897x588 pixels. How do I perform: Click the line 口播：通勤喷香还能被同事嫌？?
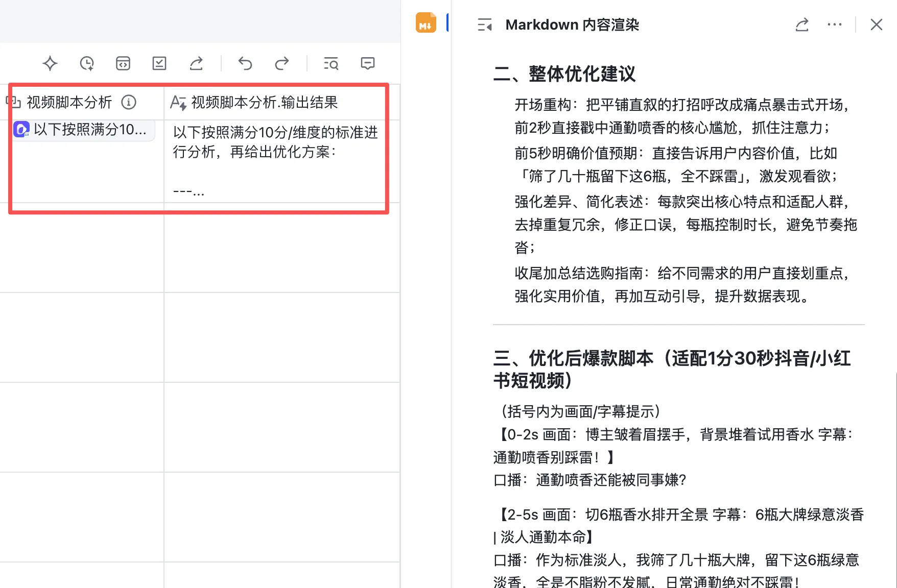pos(590,480)
